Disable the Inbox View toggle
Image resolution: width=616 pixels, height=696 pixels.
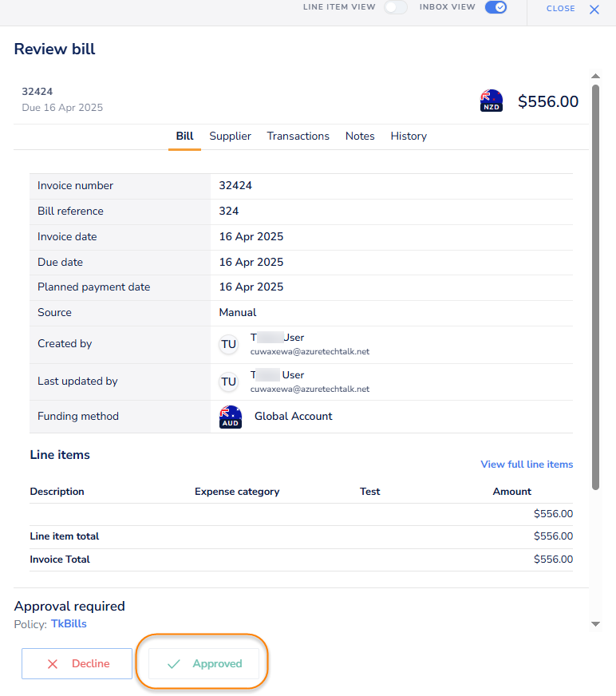click(x=496, y=7)
